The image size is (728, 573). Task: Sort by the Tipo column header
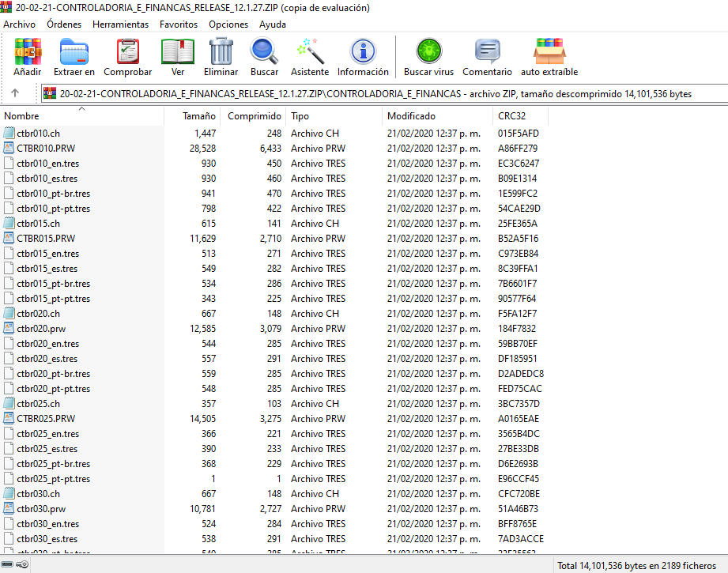point(334,115)
